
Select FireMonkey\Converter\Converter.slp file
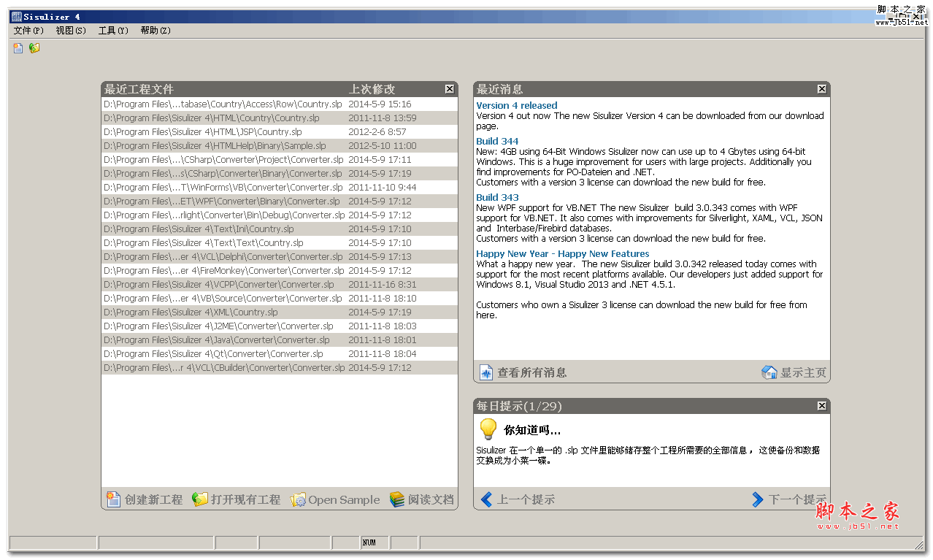coord(280,271)
